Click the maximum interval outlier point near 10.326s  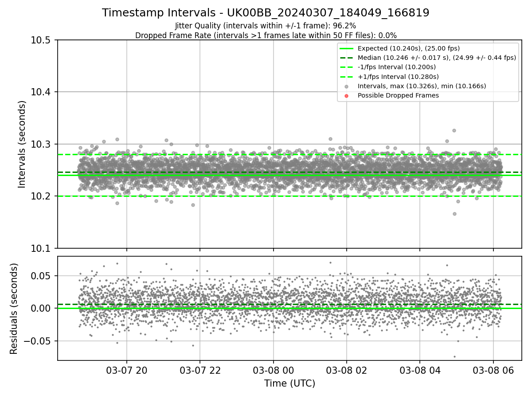pyautogui.click(x=454, y=130)
